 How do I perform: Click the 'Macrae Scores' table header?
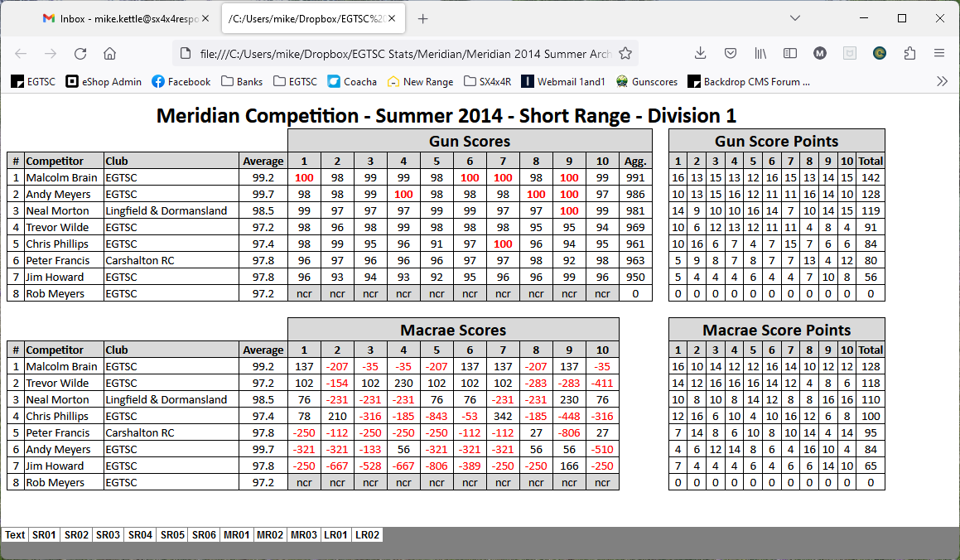point(453,330)
